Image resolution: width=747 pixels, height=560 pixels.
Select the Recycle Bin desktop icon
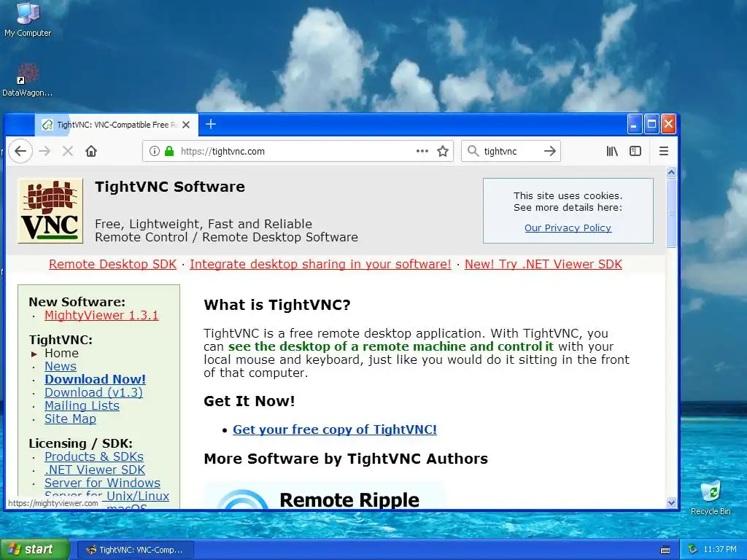(x=711, y=497)
